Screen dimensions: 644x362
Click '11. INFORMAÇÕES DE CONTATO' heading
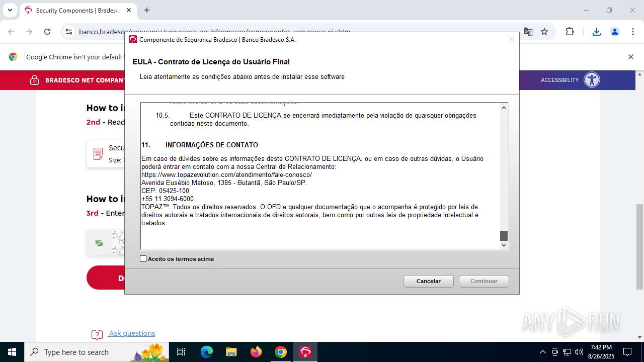(200, 145)
